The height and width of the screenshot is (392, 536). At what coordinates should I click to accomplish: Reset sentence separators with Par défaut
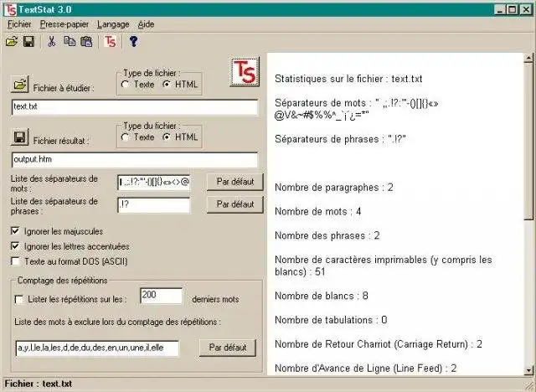[235, 204]
